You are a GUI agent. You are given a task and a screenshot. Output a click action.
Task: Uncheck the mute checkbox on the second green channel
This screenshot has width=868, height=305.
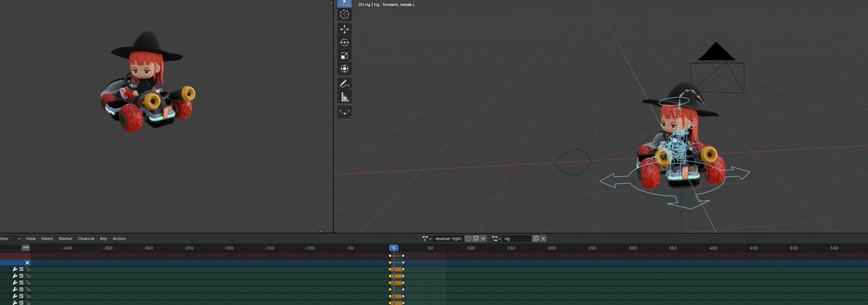pyautogui.click(x=22, y=276)
